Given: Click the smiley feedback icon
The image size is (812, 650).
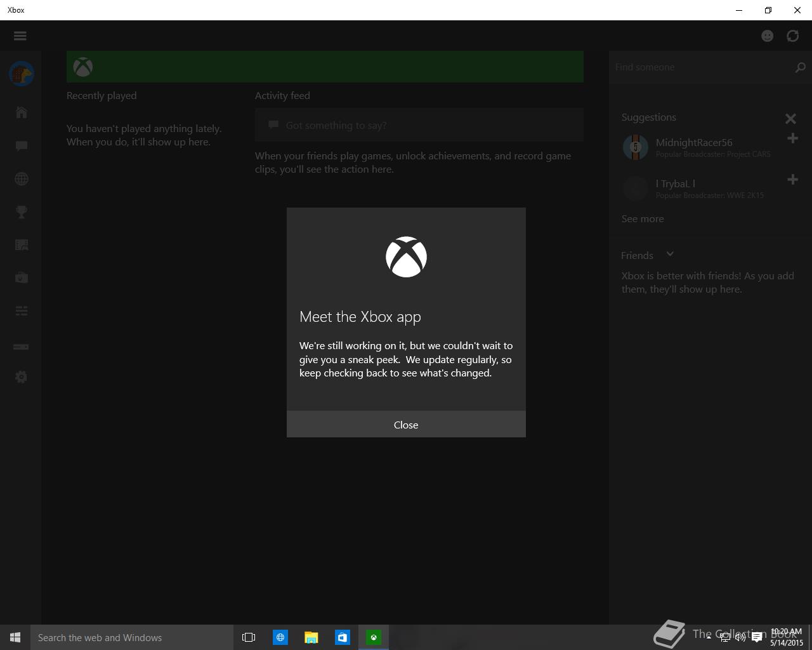Looking at the screenshot, I should pyautogui.click(x=768, y=36).
